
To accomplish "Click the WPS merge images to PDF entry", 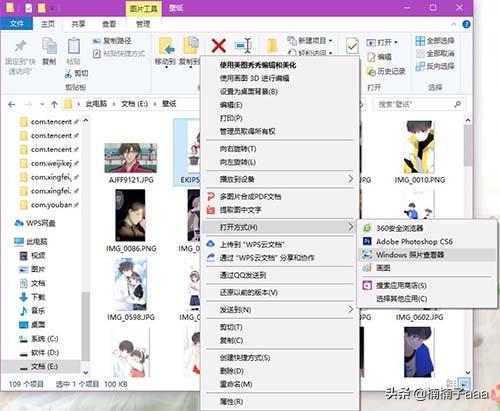I will coord(279,197).
